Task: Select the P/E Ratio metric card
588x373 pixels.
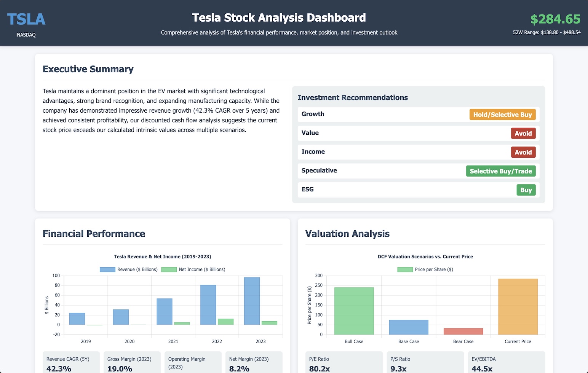Action: point(344,363)
